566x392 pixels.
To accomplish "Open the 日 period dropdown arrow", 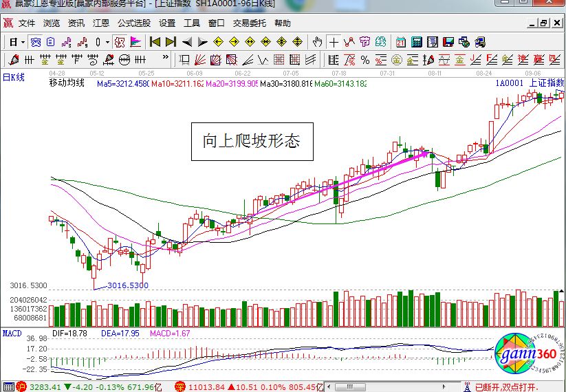I will [x=23, y=42].
